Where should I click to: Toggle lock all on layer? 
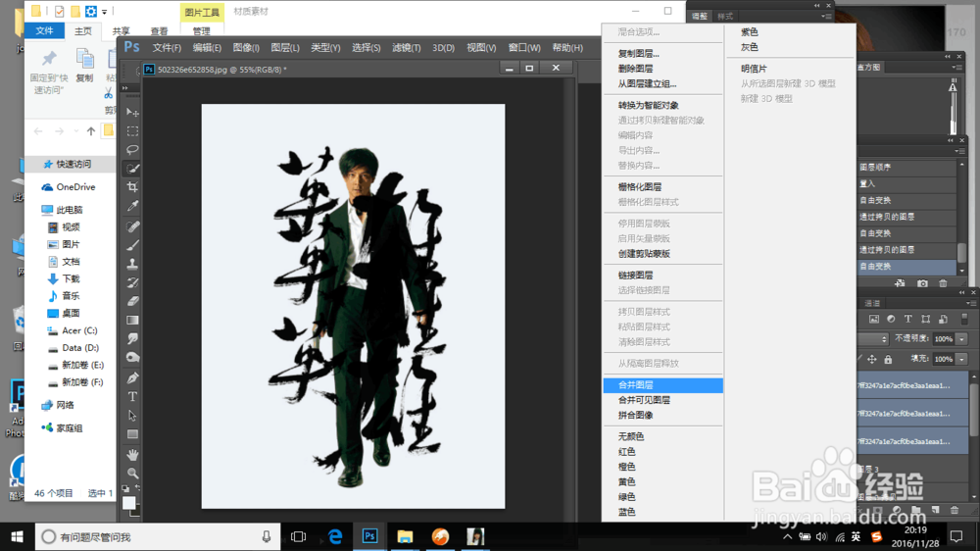888,359
